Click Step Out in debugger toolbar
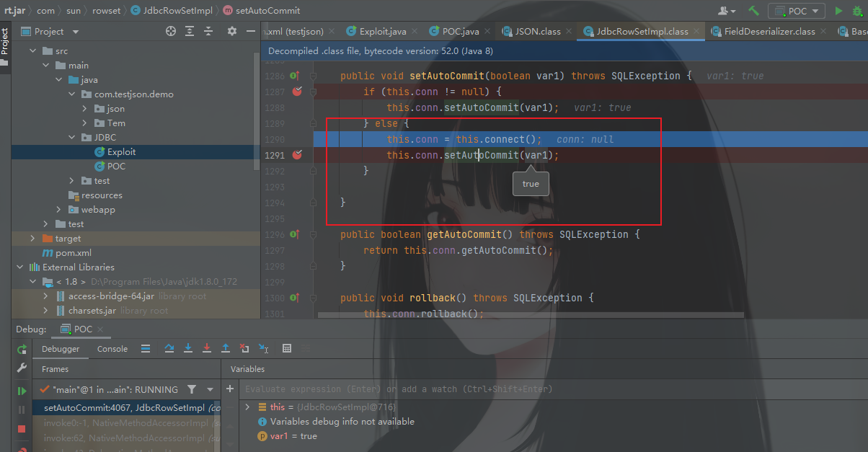868x452 pixels. 226,349
